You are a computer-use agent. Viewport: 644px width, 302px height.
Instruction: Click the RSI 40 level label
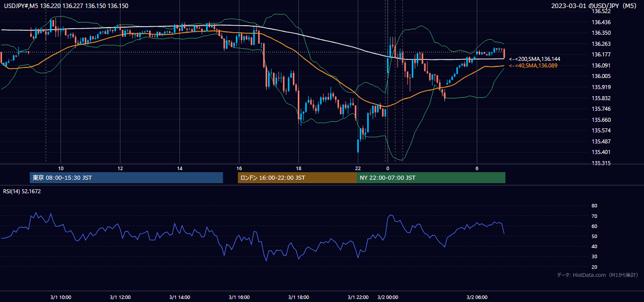(594, 247)
